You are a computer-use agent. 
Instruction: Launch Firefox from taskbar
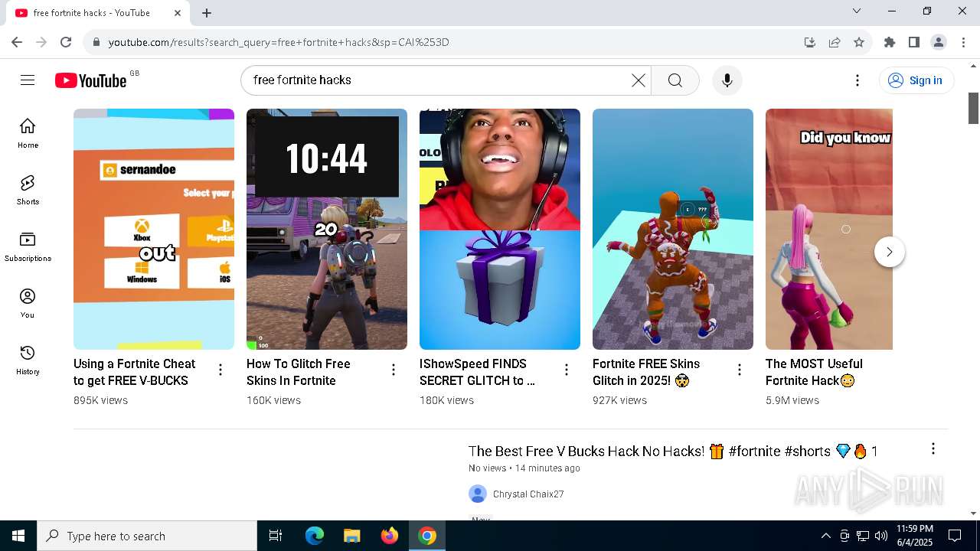click(x=389, y=536)
